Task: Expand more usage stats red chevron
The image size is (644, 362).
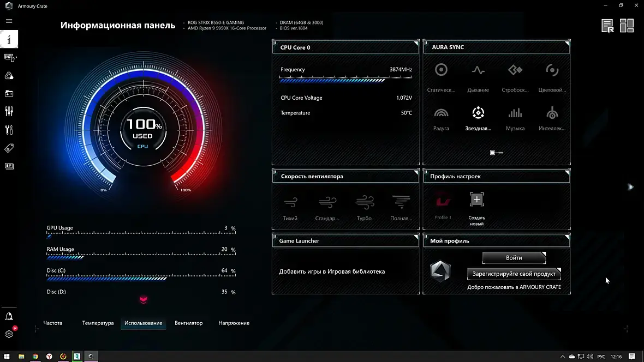Action: (x=144, y=300)
